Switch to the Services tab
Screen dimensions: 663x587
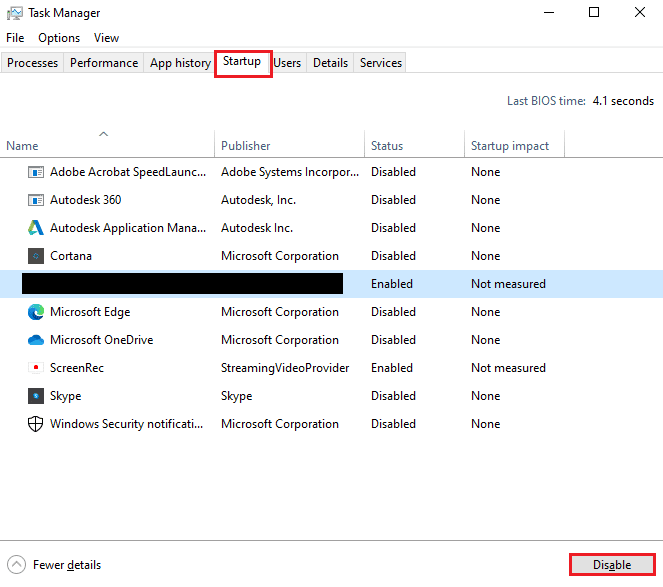[x=381, y=63]
